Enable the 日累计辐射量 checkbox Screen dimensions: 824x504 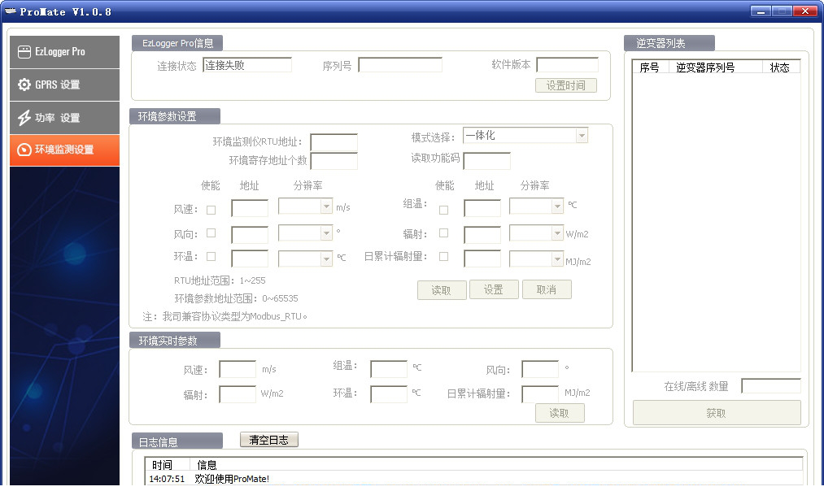click(x=443, y=257)
